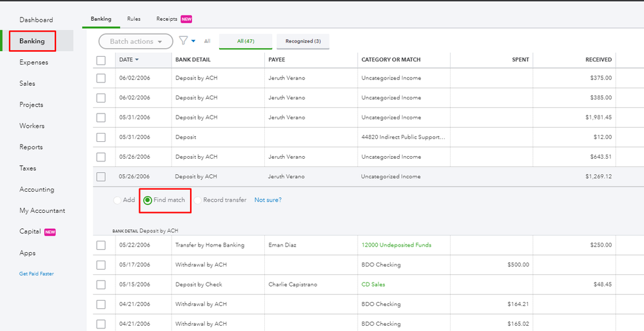Choose the Add radio option
This screenshot has height=331, width=644.
[117, 200]
